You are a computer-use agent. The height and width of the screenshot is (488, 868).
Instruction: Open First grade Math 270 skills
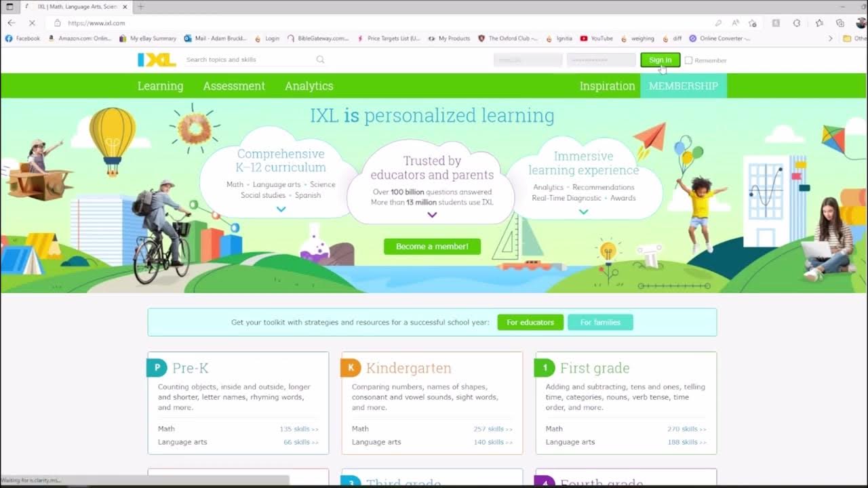click(x=687, y=429)
